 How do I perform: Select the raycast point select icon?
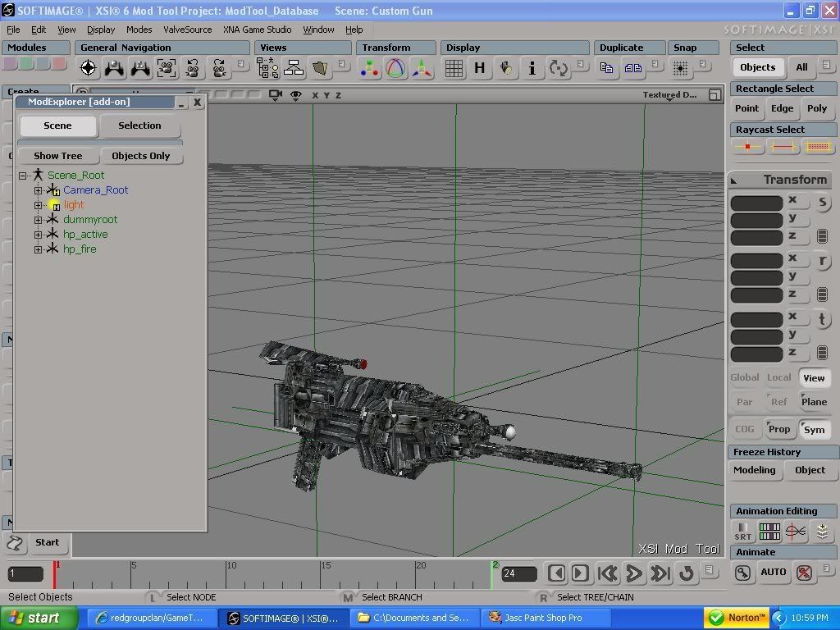747,146
